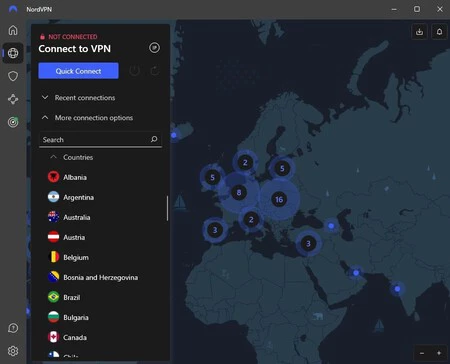Click the UAE server dot on map
The width and height of the screenshot is (450, 364).
(x=356, y=273)
